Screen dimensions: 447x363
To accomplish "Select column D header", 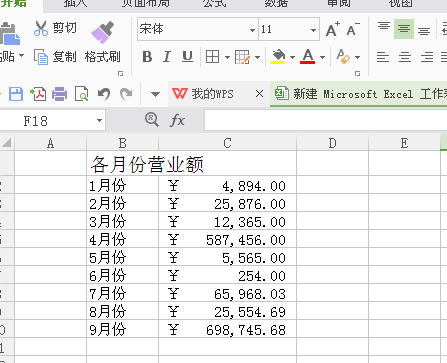I will [332, 143].
